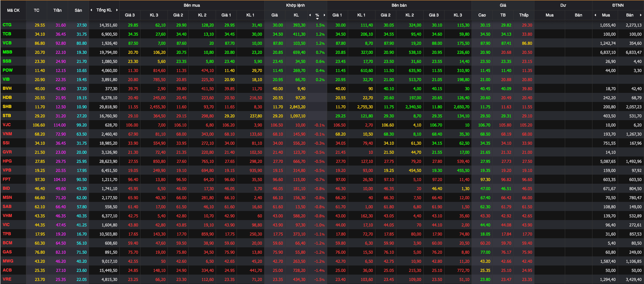The image size is (644, 284).
Task: Click the Thấp column header
Action: [x=524, y=15]
